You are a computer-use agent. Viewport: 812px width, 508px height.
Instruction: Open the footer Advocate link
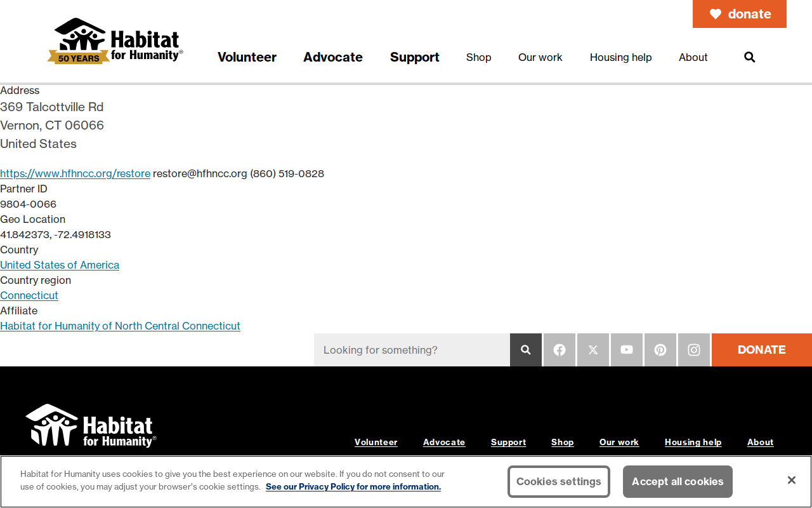444,442
